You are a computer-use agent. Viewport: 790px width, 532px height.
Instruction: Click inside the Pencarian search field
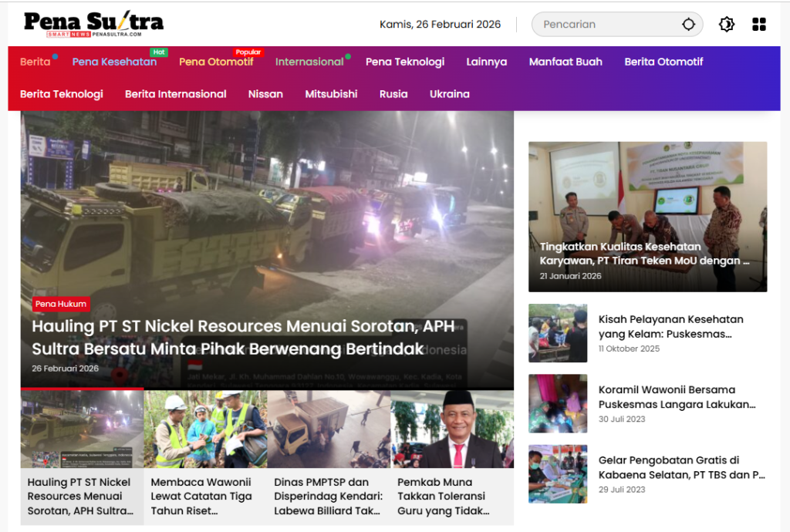coord(606,25)
